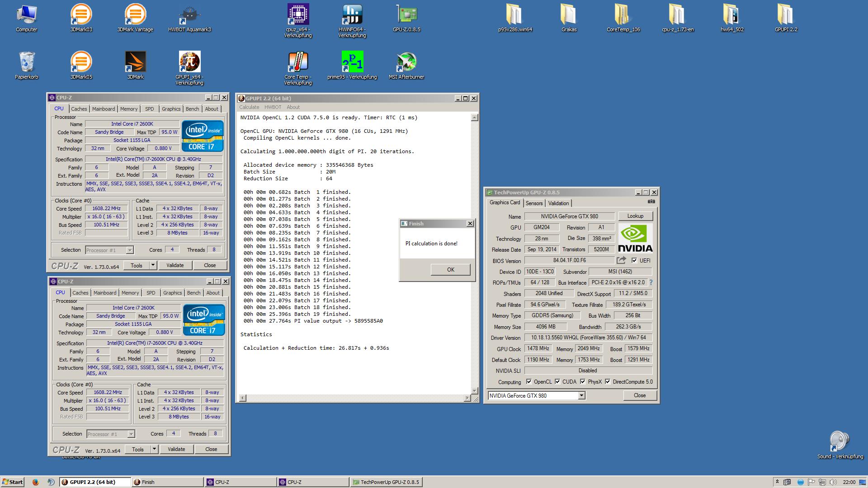Toggle the DirectCompute 5.0 checkbox
This screenshot has height=488, width=868.
pyautogui.click(x=608, y=382)
